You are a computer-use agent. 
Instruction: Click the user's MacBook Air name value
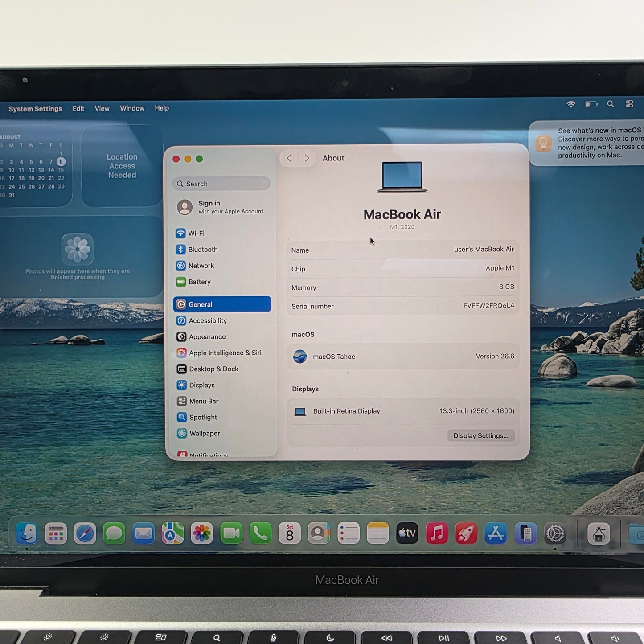484,249
